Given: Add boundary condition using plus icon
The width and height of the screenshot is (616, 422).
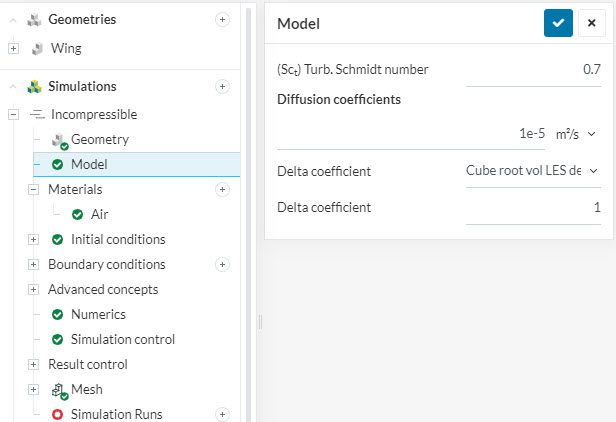Looking at the screenshot, I should [x=222, y=264].
